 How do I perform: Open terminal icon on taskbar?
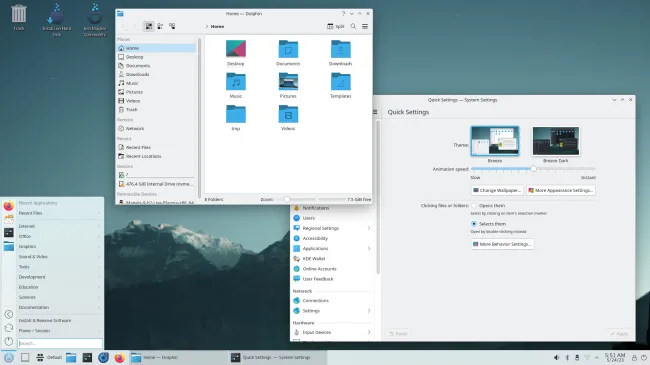tap(87, 358)
